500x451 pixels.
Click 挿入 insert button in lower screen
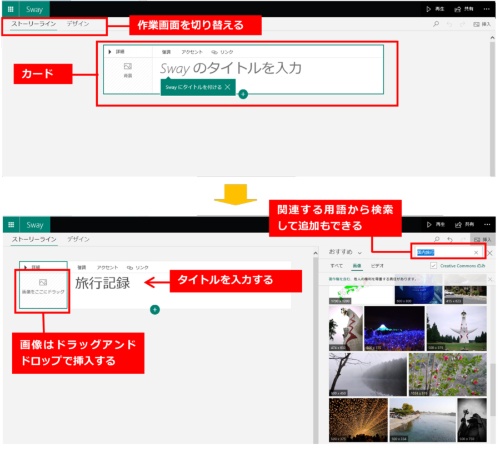[x=482, y=239]
